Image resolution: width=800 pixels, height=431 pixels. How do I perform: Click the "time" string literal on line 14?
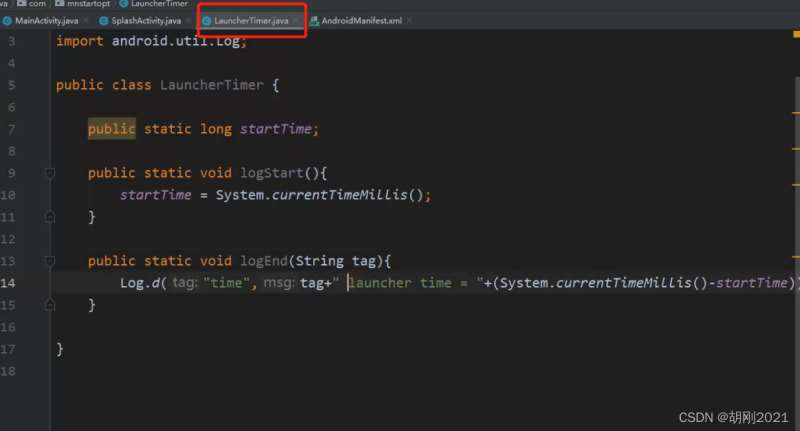pyautogui.click(x=227, y=283)
